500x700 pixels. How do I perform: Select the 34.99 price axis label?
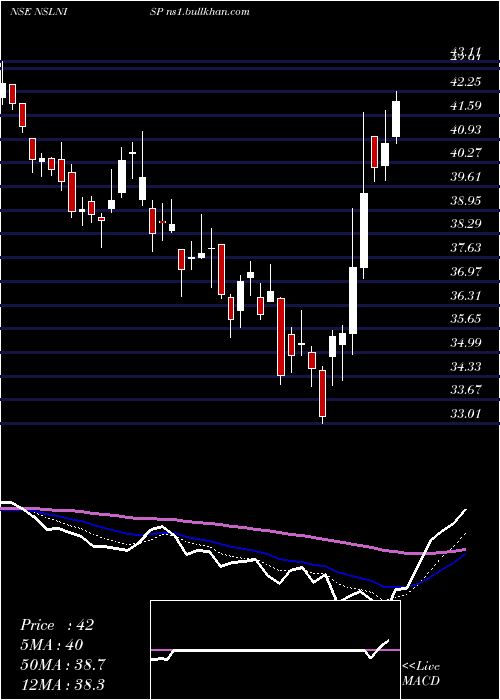[x=466, y=342]
